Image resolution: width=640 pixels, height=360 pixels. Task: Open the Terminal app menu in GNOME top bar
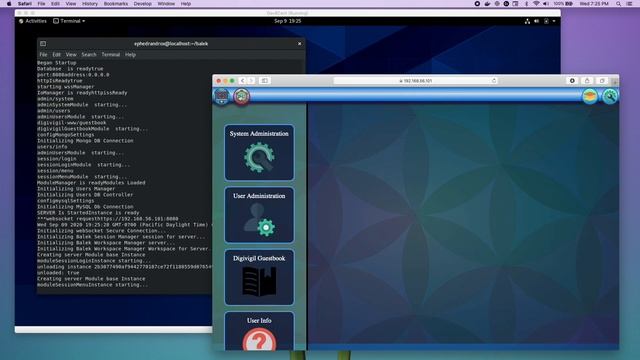pyautogui.click(x=69, y=21)
